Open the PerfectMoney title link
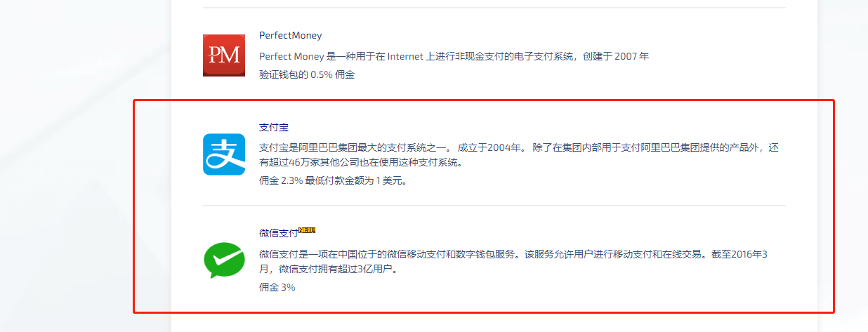The width and height of the screenshot is (868, 332). tap(291, 35)
